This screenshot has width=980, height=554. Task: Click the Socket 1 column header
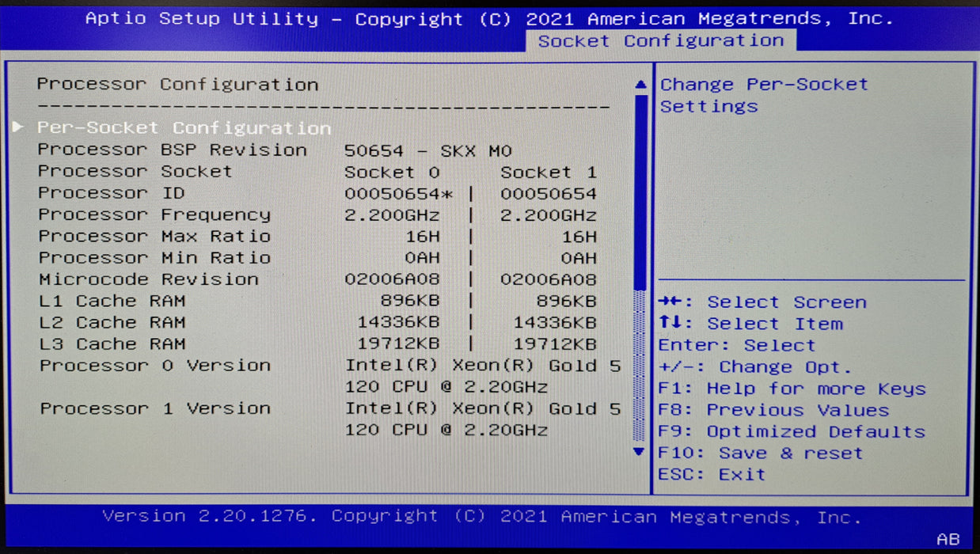point(549,172)
